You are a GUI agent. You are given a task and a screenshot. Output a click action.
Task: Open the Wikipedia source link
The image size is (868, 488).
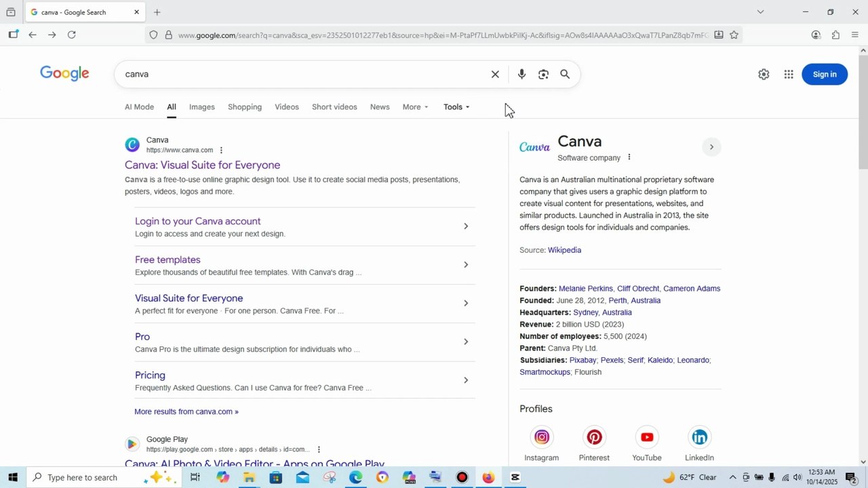point(564,250)
